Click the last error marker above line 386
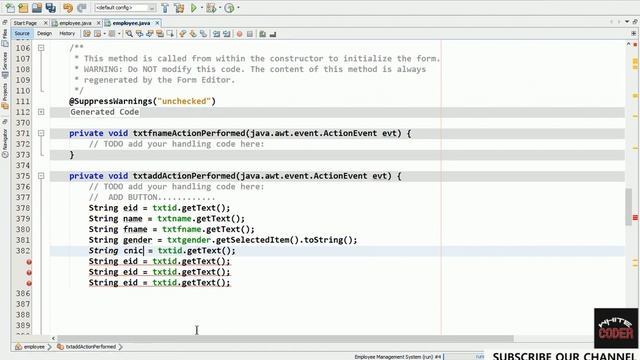 click(29, 283)
